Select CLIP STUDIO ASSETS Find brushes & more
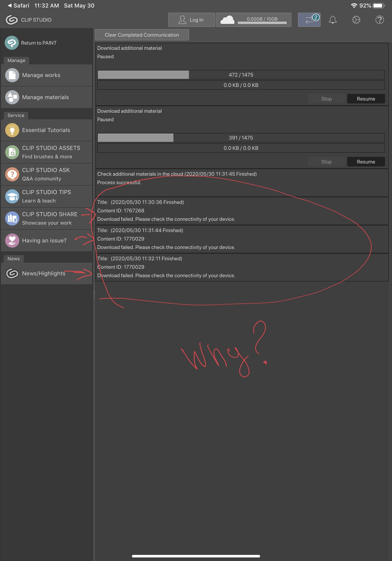Screen dimensions: 392x561 pyautogui.click(x=47, y=152)
